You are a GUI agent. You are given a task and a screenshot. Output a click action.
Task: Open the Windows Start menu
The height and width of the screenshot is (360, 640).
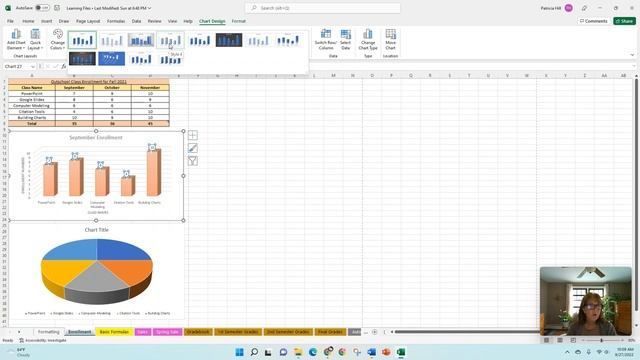(240, 352)
